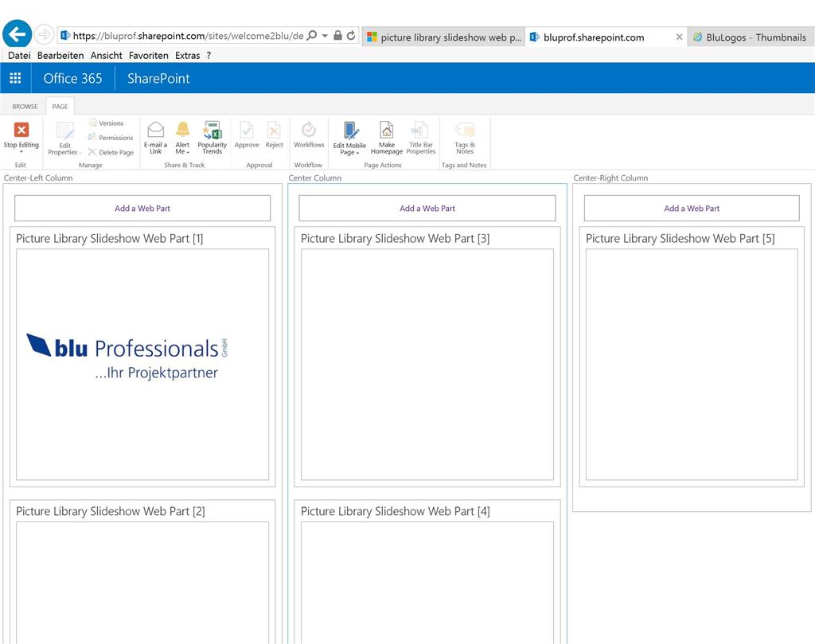This screenshot has width=815, height=644.
Task: Open the Favoriten menu
Action: [x=149, y=55]
